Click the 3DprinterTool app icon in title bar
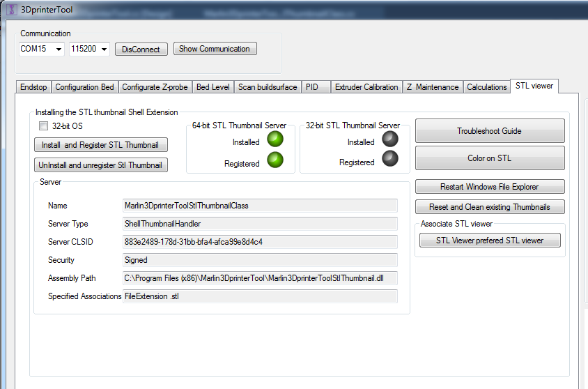 point(10,10)
